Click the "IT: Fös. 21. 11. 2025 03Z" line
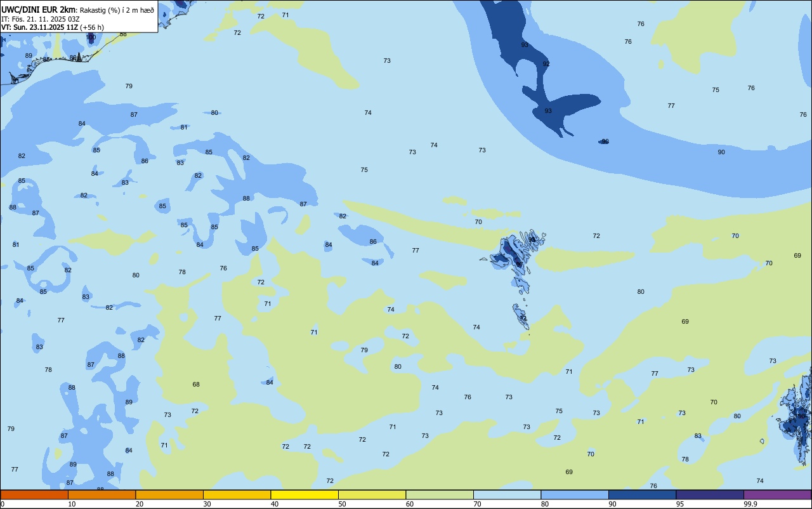Viewport: 812px width, 509px height. pos(40,18)
